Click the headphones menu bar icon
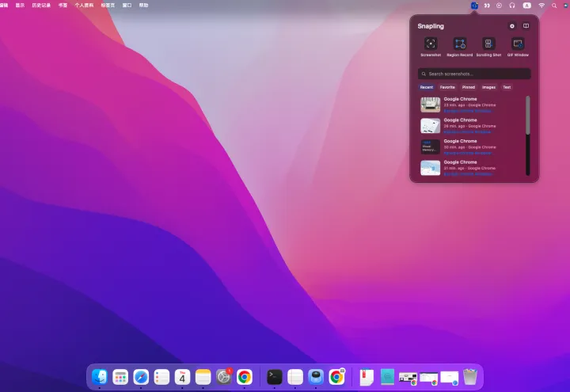The height and width of the screenshot is (392, 570). pyautogui.click(x=512, y=6)
